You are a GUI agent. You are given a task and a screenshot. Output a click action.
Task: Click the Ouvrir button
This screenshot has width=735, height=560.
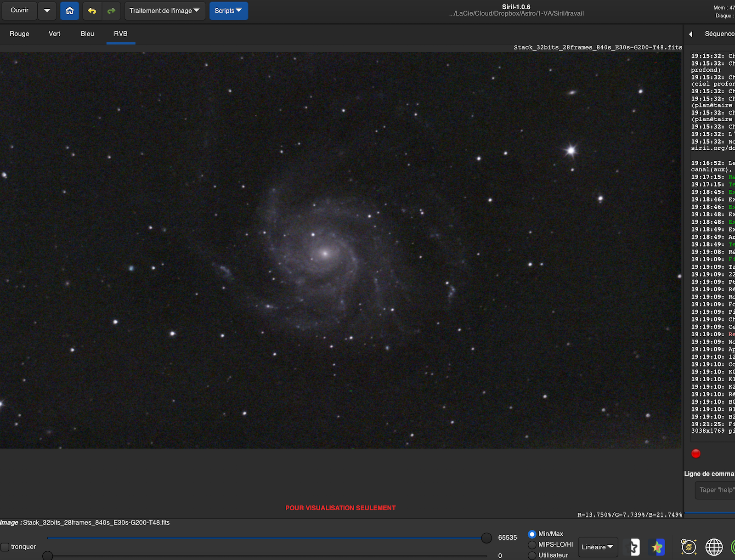(x=19, y=10)
